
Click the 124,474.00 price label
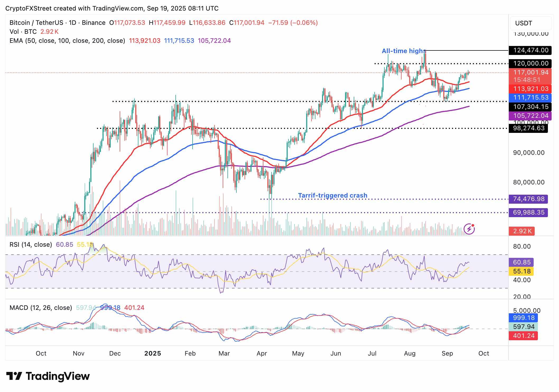530,50
